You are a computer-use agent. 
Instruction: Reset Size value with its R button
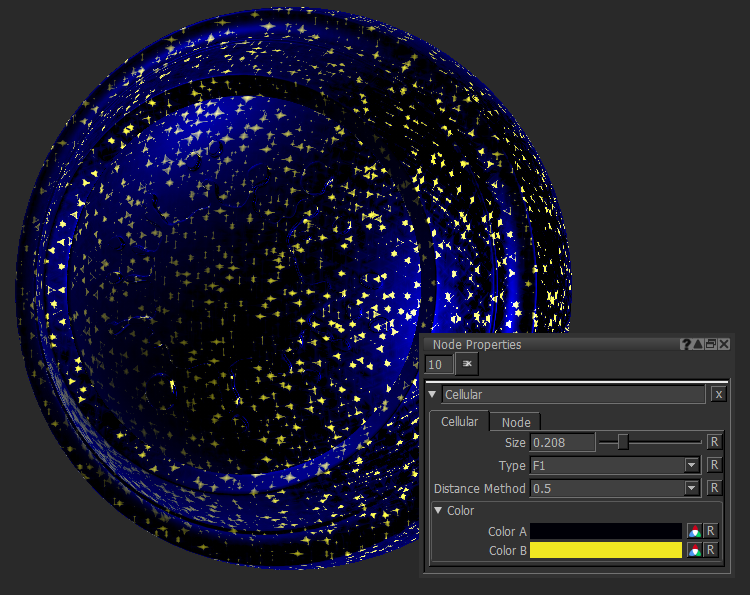(713, 441)
